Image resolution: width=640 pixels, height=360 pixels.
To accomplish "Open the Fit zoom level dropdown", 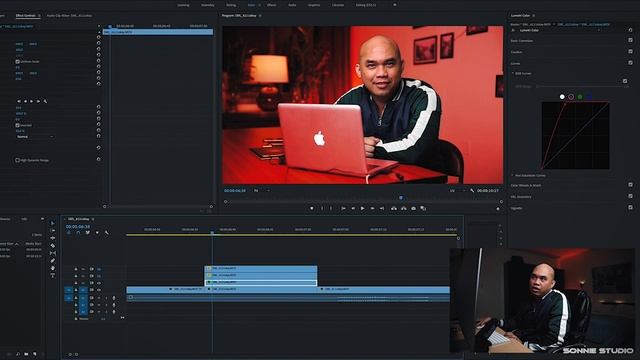I will 262,191.
